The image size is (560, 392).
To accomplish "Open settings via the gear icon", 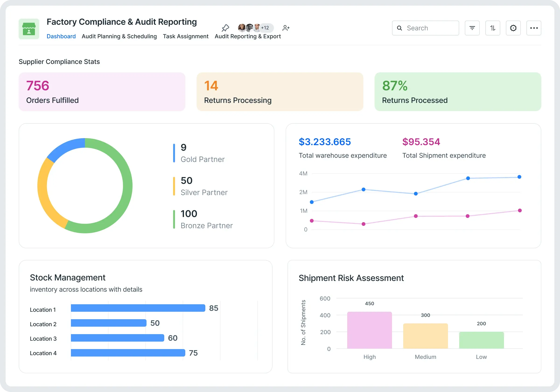I will click(x=513, y=28).
